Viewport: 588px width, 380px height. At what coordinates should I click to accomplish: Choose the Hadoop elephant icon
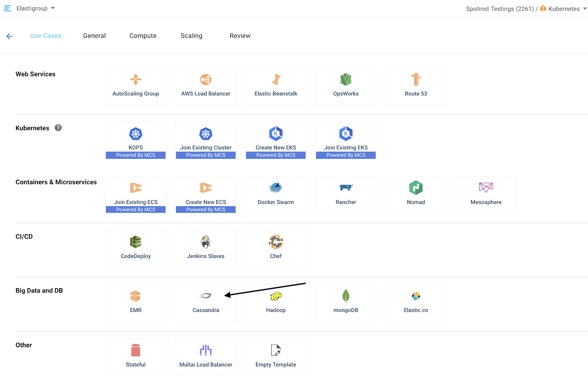point(276,296)
